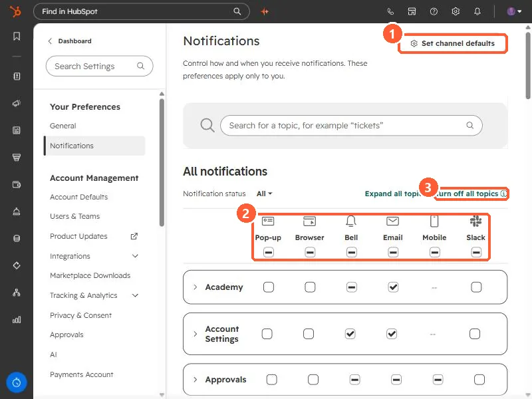Image resolution: width=532 pixels, height=399 pixels.
Task: Click the Pop-up channel icon
Action: coord(268,221)
